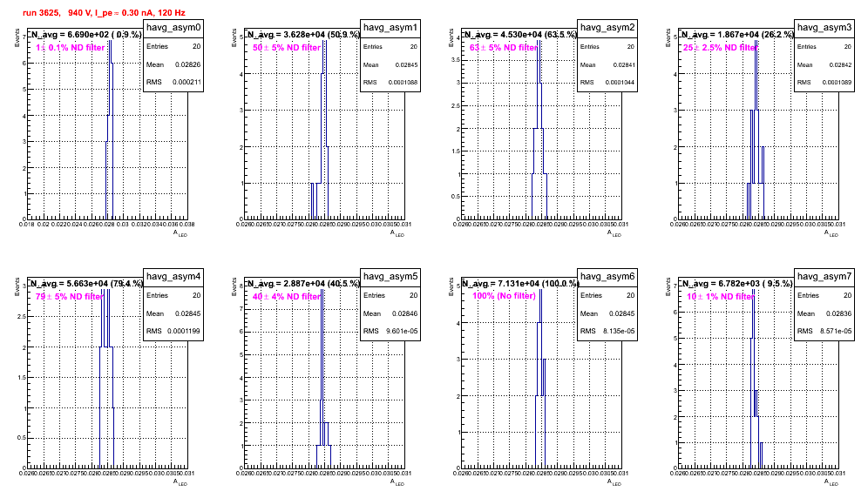Pick the magenta 10± 1% ND filter label
868x498 pixels.
[721, 297]
